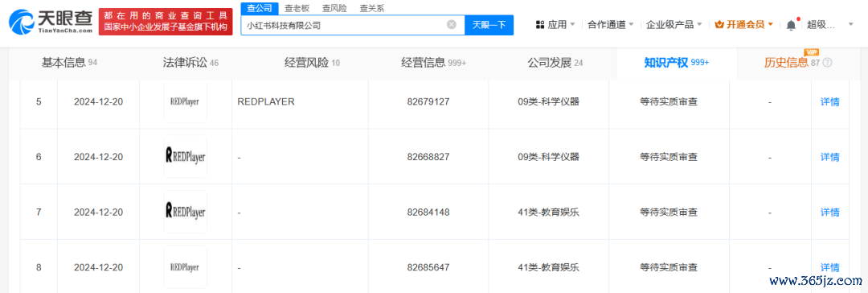868x293 pixels.
Task: Click 09类-科学仪器 in row 5
Action: (549, 101)
